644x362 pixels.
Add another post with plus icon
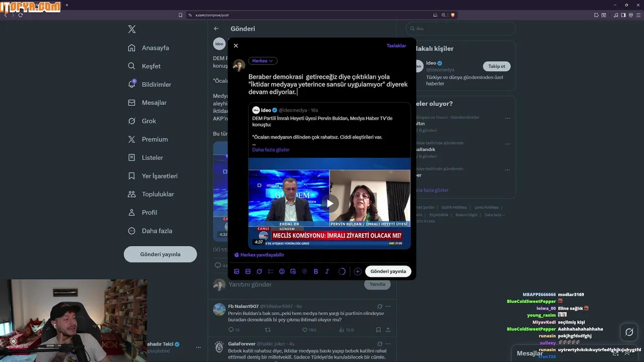[357, 271]
